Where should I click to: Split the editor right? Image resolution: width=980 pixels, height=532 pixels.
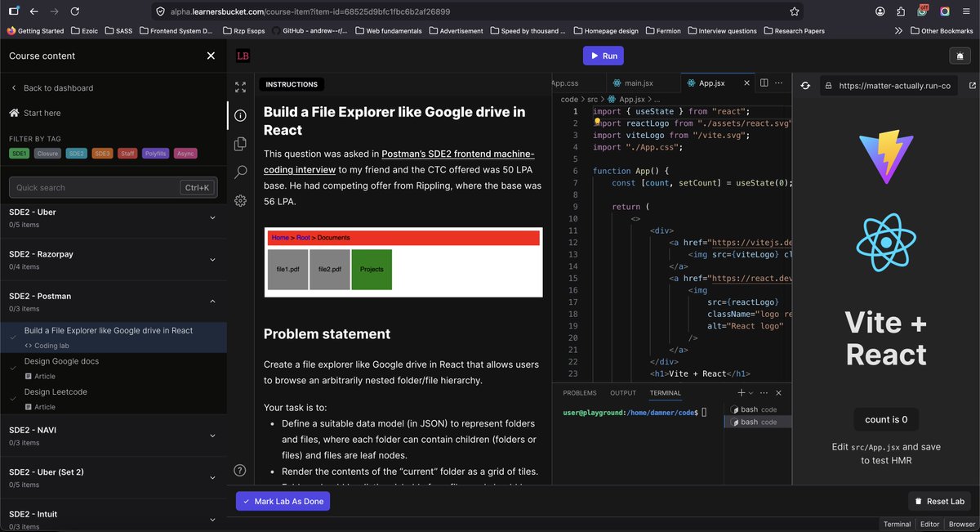pyautogui.click(x=764, y=83)
